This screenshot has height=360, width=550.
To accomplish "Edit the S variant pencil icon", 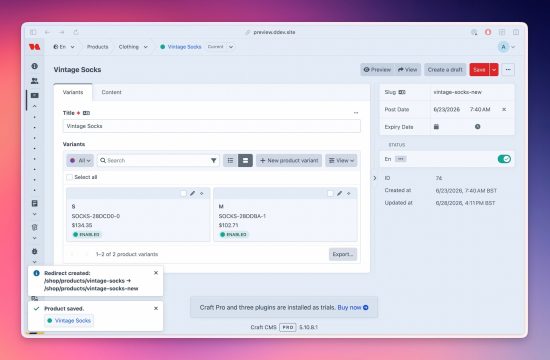I will 193,193.
